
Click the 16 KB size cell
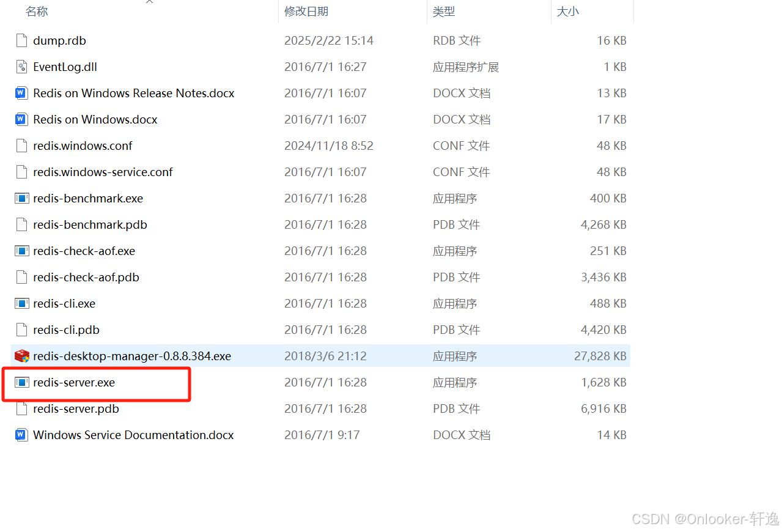click(612, 41)
